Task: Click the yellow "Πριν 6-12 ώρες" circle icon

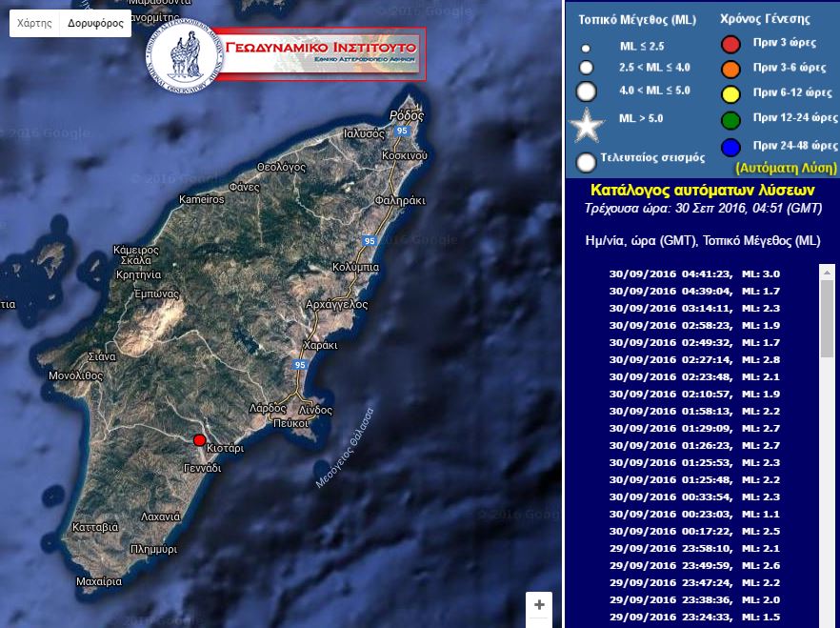Action: [730, 94]
